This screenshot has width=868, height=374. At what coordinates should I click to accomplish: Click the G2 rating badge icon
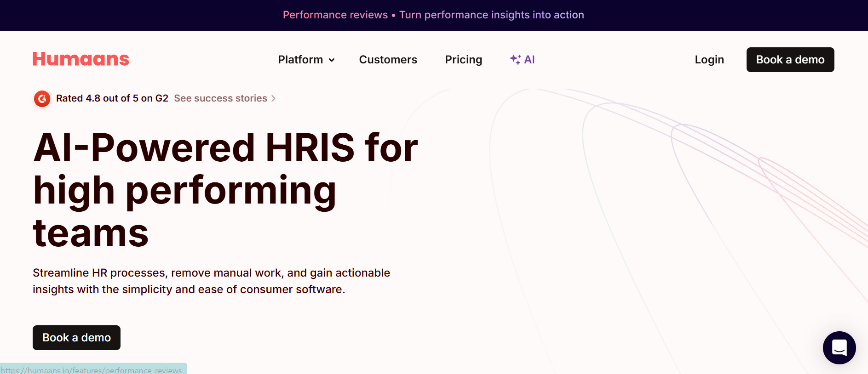(x=42, y=98)
